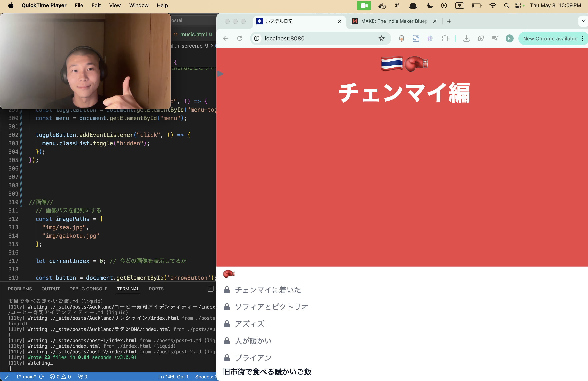Open the ブライアン post

(x=253, y=358)
